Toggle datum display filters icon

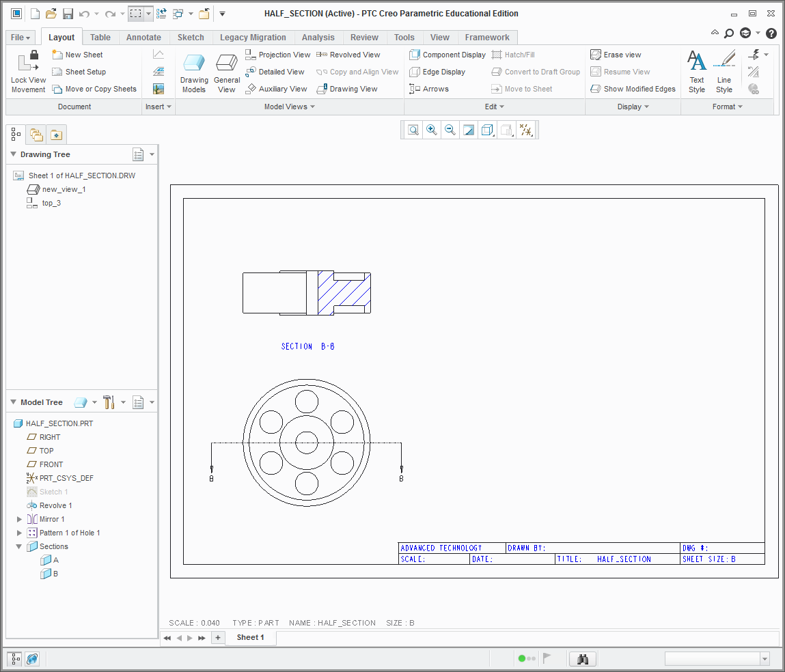[x=525, y=130]
